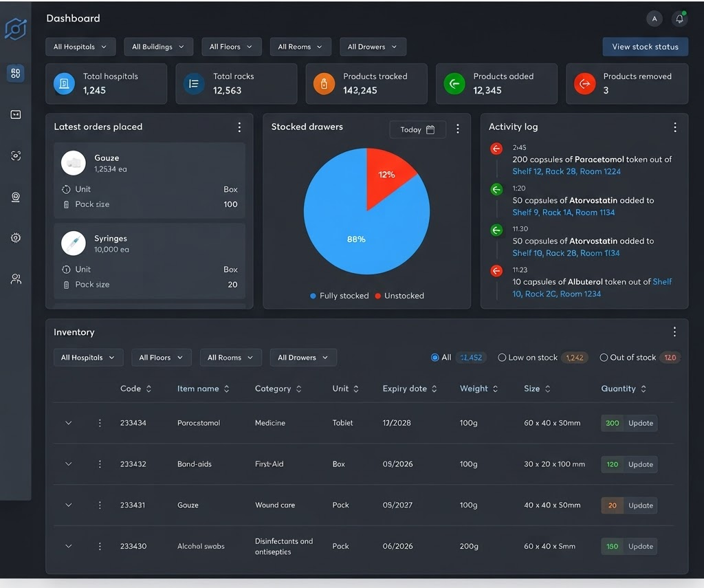Viewport: 704px width, 588px height.
Task: Click the Total hospitals blue icon
Action: [x=64, y=83]
